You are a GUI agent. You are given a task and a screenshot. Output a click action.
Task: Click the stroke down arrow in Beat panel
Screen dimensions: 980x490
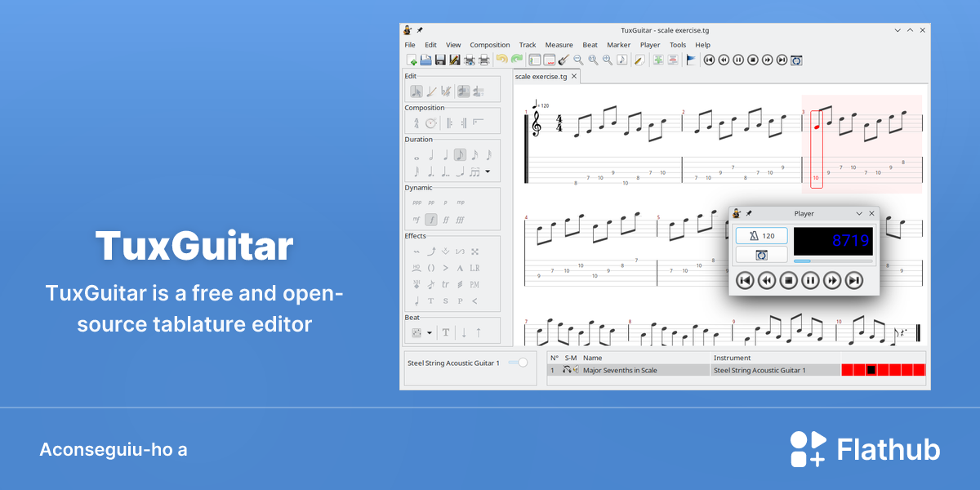tap(464, 332)
